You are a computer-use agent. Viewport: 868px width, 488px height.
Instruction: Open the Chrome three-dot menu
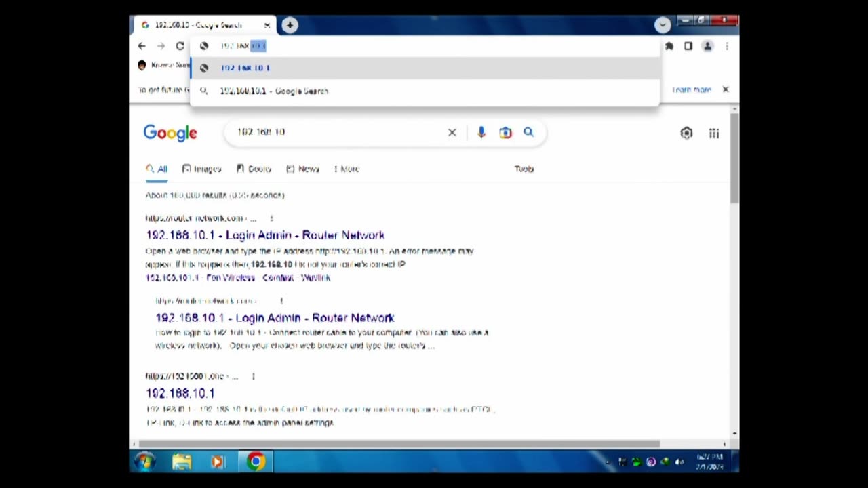pos(727,46)
